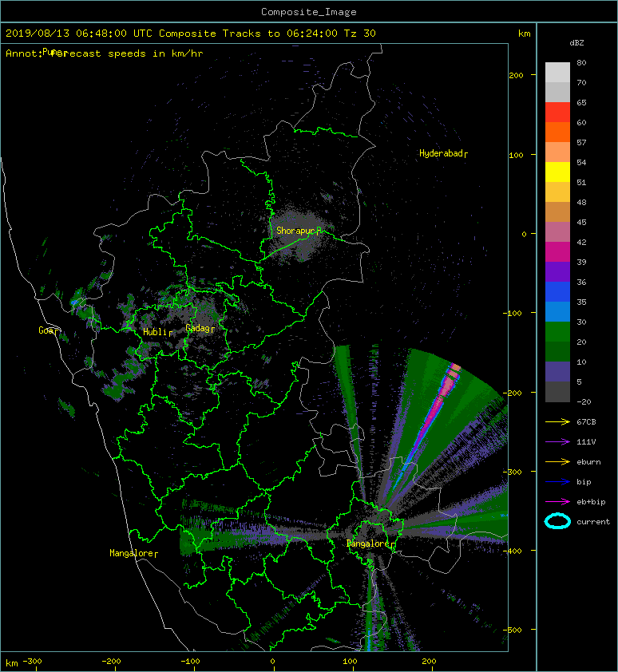Pick the light blue swatch between 30 and 35
The height and width of the screenshot is (672, 618).
tap(557, 312)
